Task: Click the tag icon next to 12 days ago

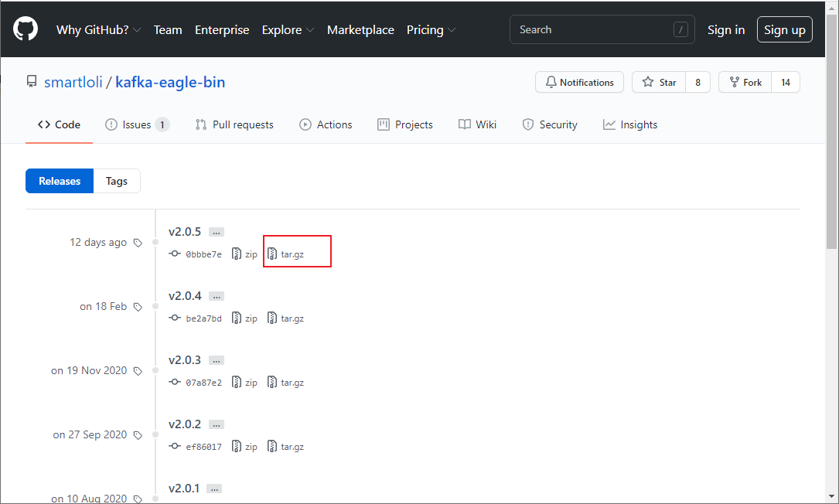Action: click(x=138, y=243)
